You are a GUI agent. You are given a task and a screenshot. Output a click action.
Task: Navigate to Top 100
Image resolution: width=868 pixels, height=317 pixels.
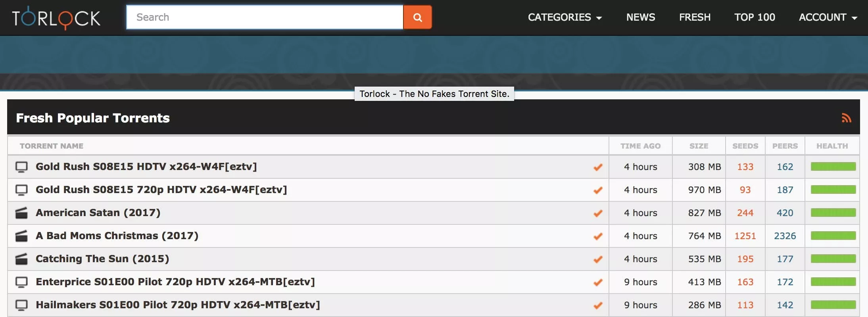click(754, 17)
